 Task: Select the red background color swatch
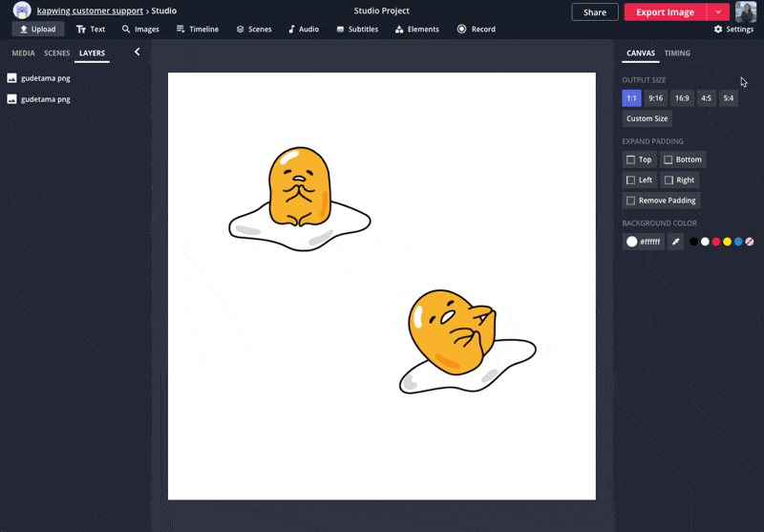tap(716, 242)
